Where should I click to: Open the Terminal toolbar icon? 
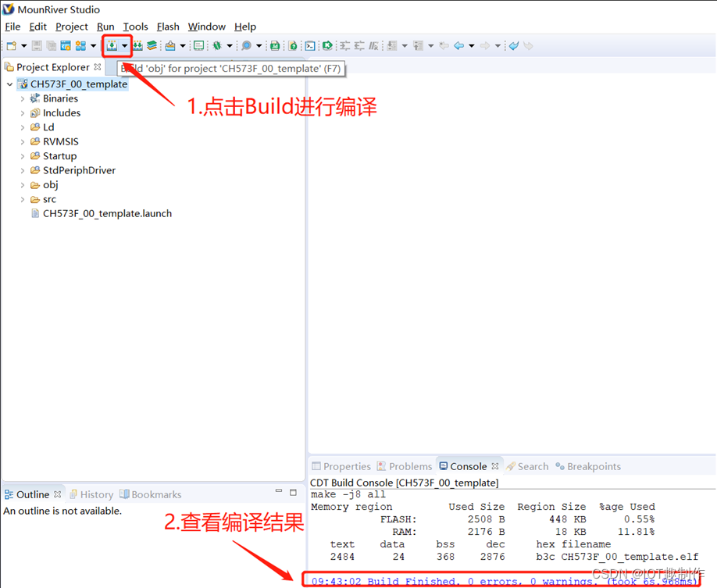pyautogui.click(x=310, y=46)
